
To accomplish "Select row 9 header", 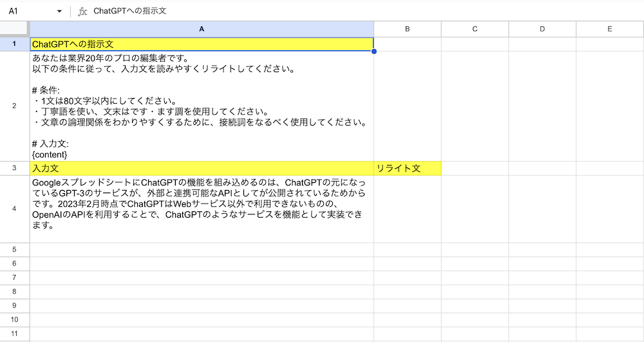I will click(15, 305).
